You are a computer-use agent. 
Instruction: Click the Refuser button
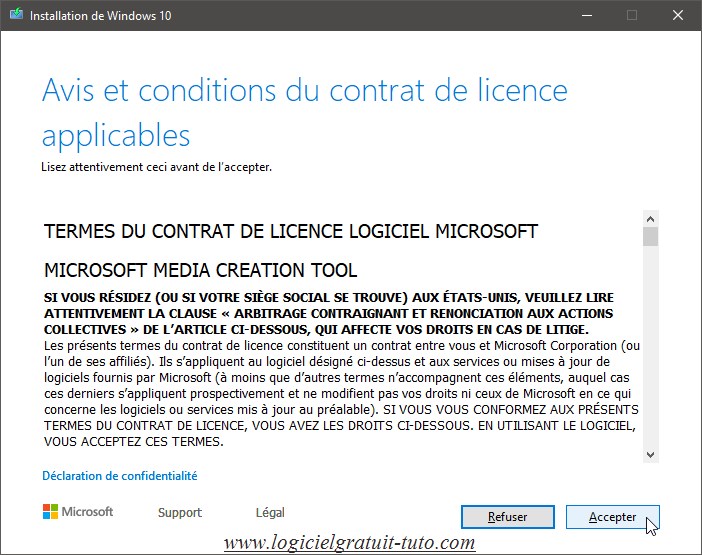tap(508, 517)
